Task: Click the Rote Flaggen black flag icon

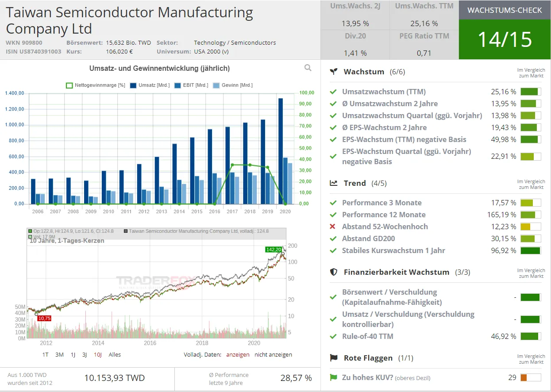Action: point(334,358)
